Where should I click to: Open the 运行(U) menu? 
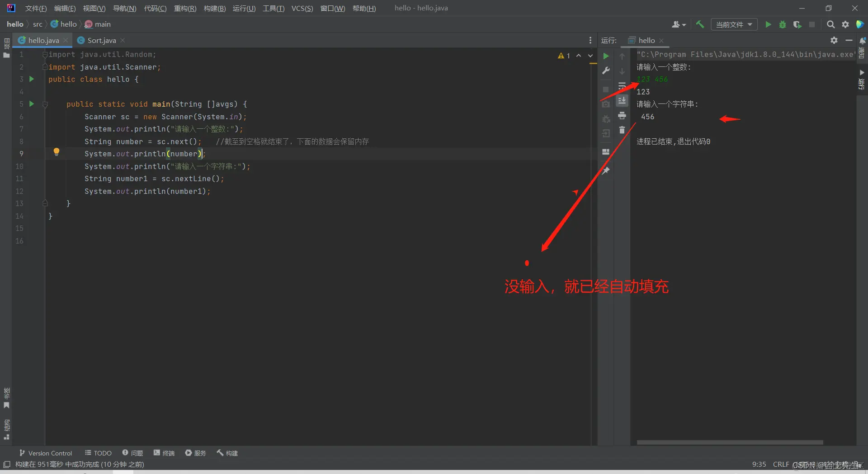244,8
